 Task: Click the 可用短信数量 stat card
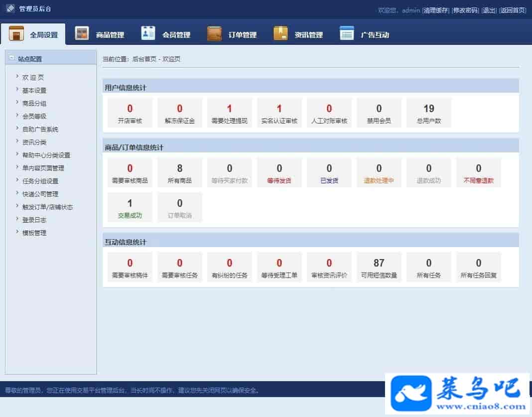(379, 268)
